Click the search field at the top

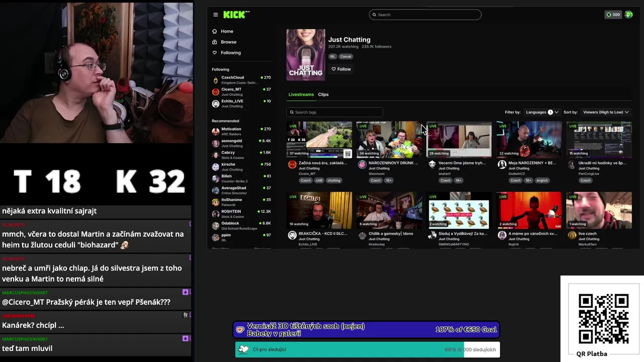click(425, 15)
